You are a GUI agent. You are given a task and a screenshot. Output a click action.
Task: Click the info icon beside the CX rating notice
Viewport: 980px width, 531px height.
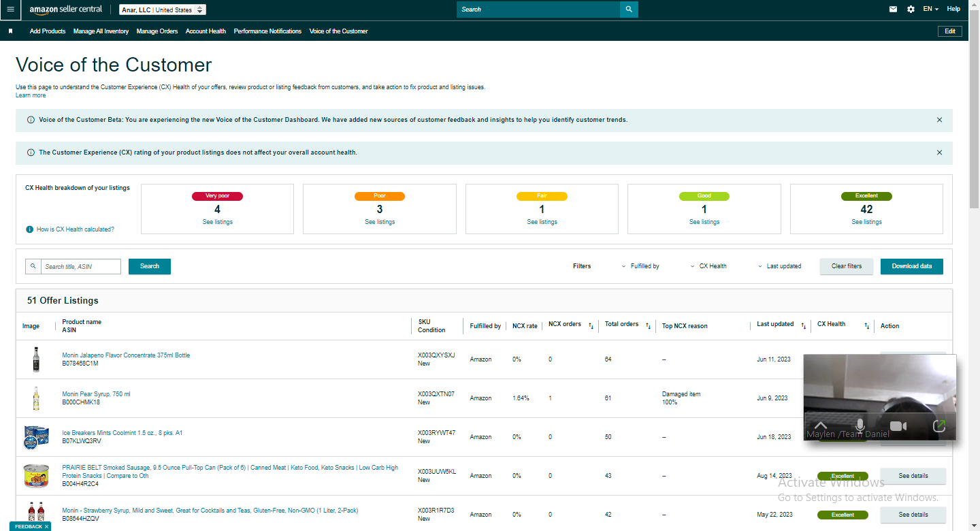pos(31,152)
